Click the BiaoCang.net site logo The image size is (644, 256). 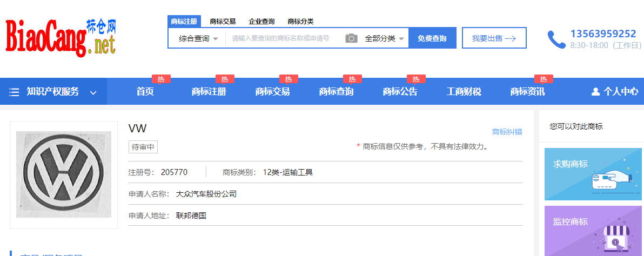point(61,37)
